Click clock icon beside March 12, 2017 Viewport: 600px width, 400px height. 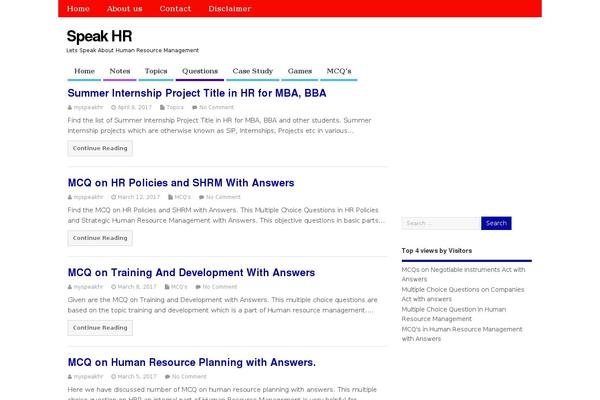click(113, 197)
